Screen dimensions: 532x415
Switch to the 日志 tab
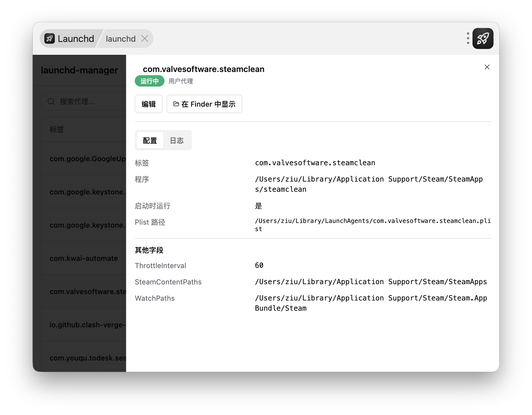click(177, 140)
